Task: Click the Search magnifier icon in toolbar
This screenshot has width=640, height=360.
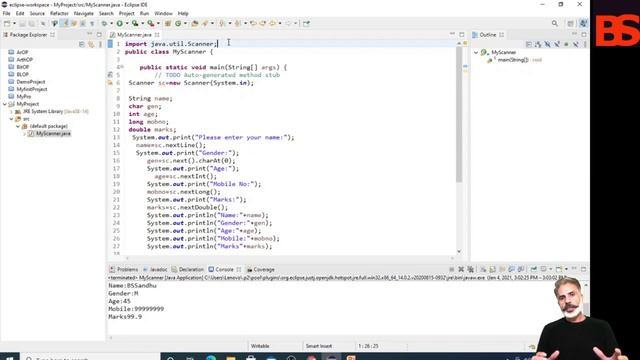Action: coord(554,24)
